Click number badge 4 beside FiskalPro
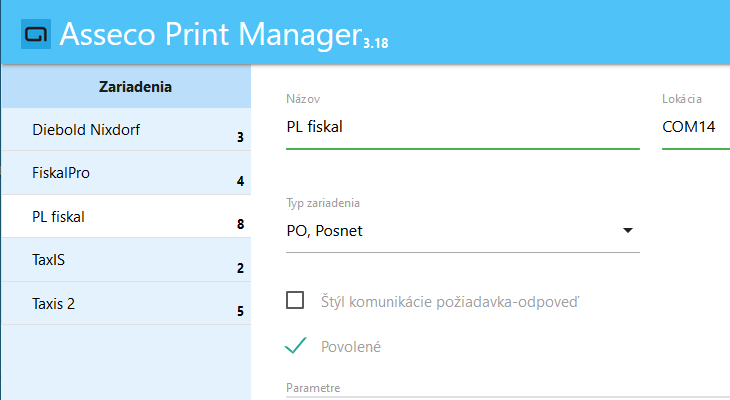The width and height of the screenshot is (730, 400). [x=240, y=181]
